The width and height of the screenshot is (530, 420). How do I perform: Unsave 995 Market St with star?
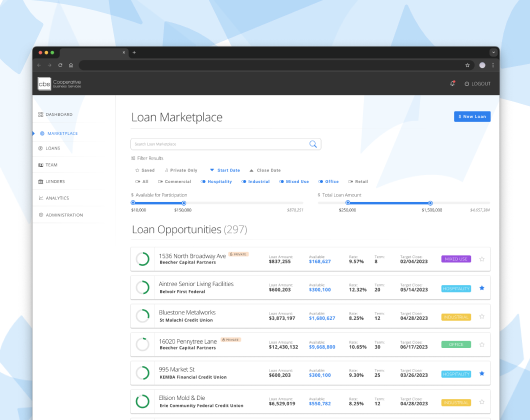[482, 373]
